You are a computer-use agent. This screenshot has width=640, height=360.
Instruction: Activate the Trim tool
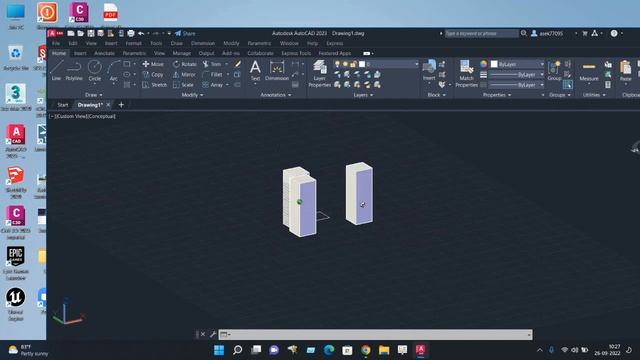tap(212, 64)
